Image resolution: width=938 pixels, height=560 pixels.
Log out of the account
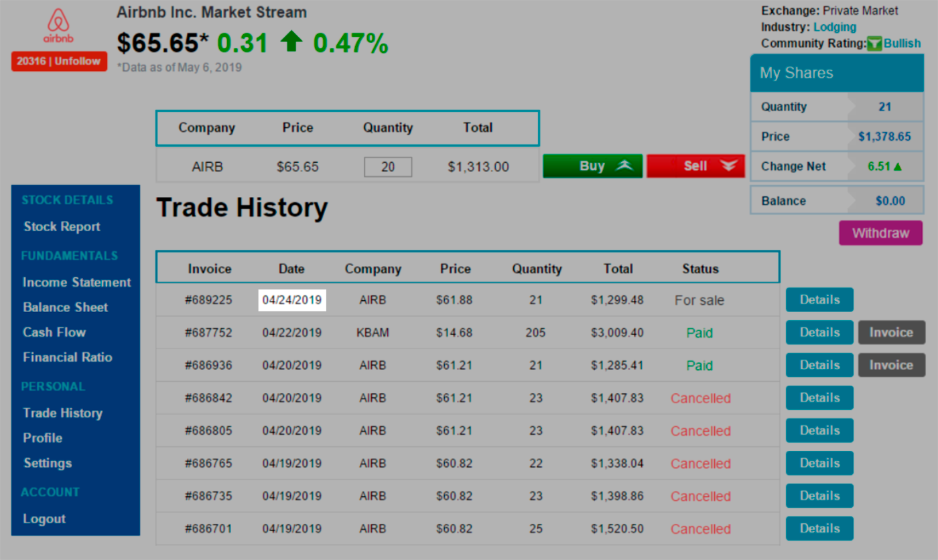click(44, 518)
